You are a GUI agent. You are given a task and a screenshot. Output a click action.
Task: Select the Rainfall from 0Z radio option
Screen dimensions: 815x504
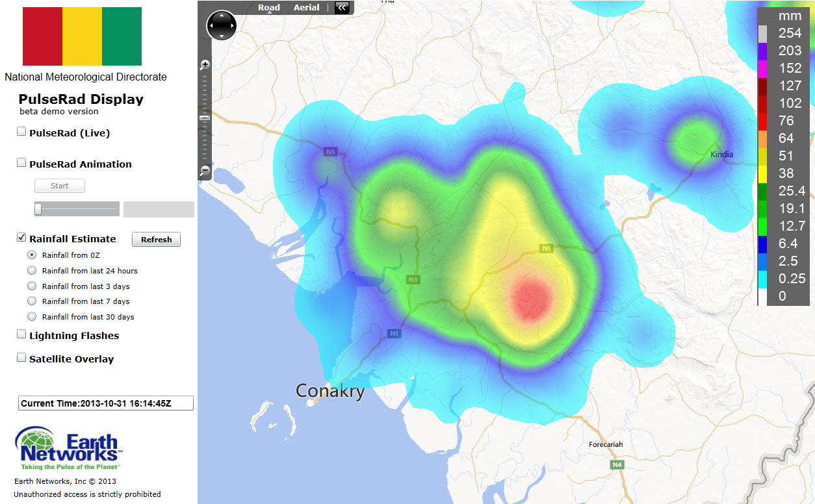click(x=32, y=255)
